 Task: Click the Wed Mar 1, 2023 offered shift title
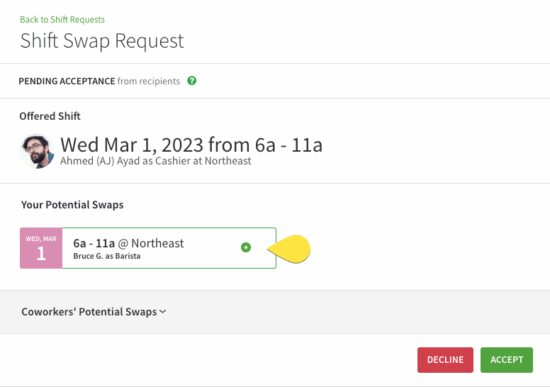(x=191, y=145)
